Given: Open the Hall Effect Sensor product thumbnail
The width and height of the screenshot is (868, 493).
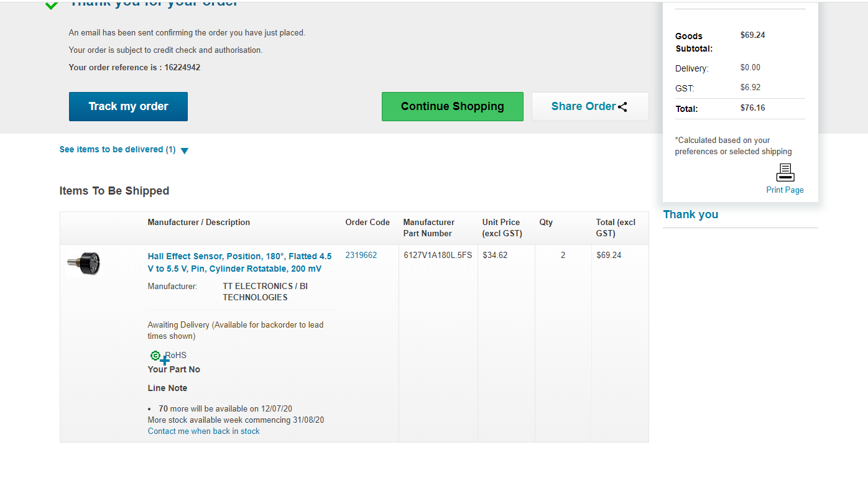Looking at the screenshot, I should [x=84, y=264].
